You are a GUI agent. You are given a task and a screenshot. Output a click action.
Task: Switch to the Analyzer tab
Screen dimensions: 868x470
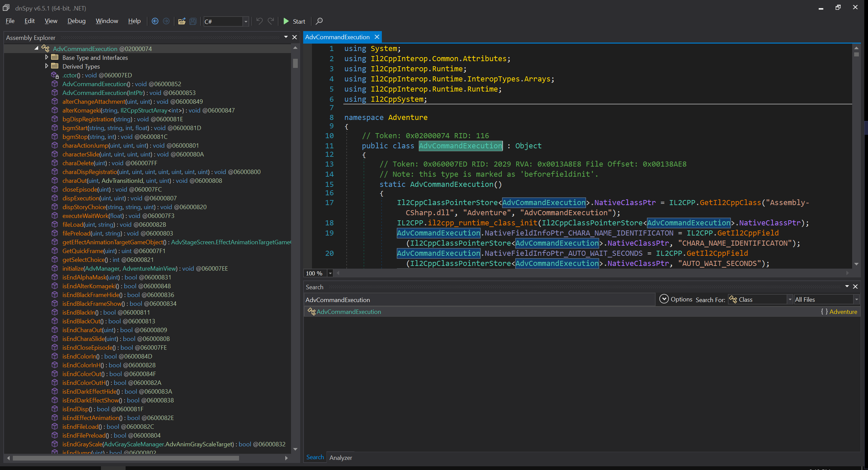[340, 457]
